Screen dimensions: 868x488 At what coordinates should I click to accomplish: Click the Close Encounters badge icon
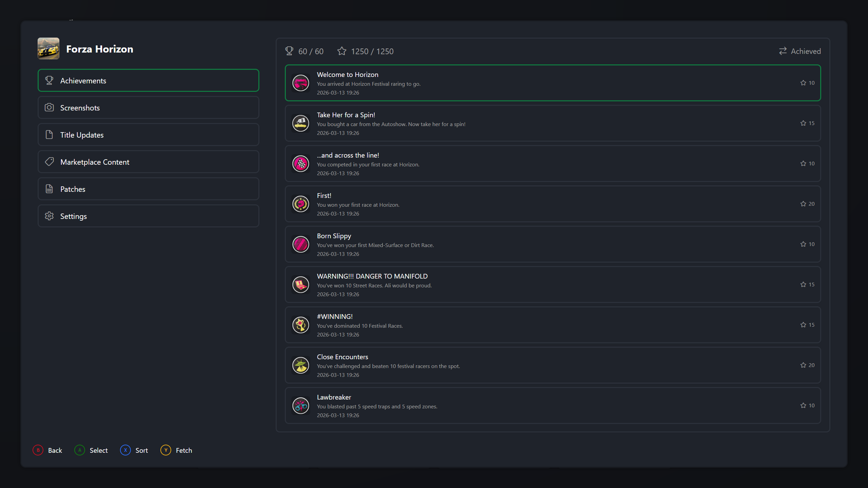[x=301, y=365]
